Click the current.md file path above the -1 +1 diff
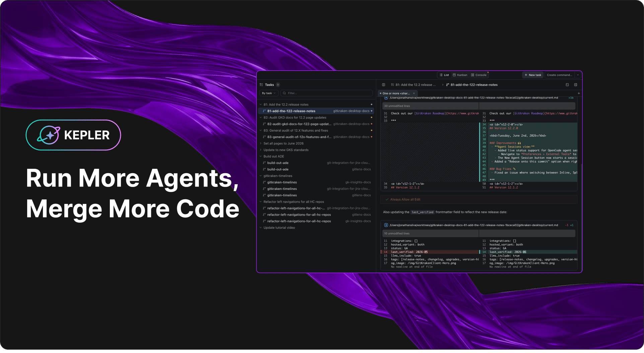 point(474,225)
